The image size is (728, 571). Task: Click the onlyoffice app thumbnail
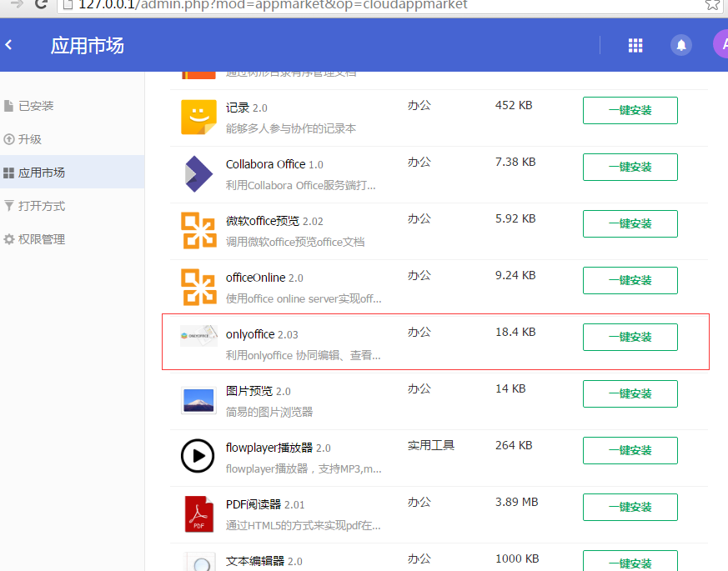click(198, 336)
